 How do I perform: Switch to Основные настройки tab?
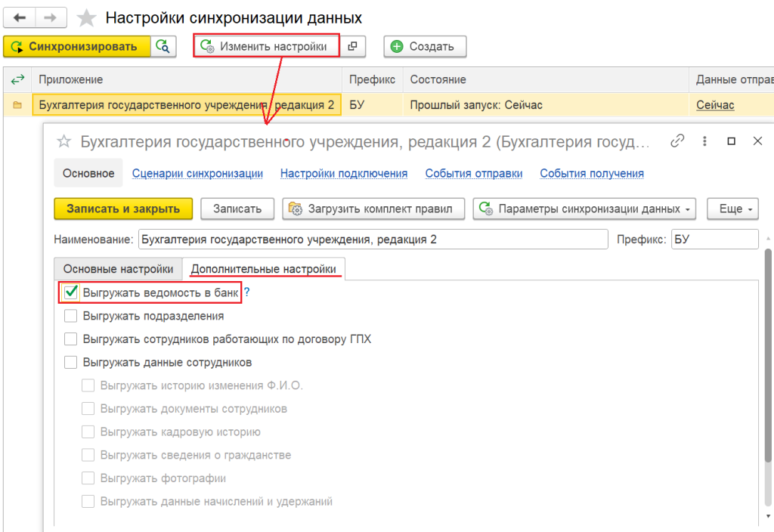(x=119, y=269)
